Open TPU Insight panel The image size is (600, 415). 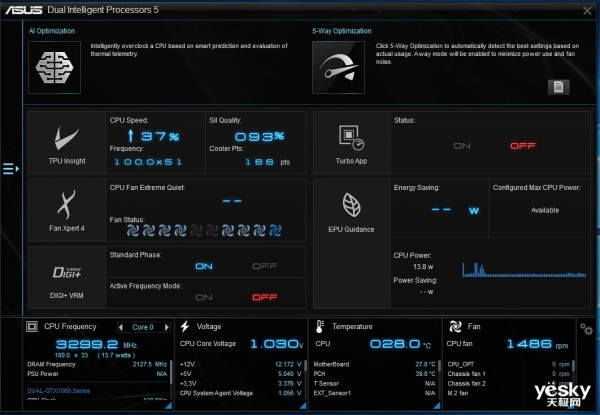pos(67,143)
